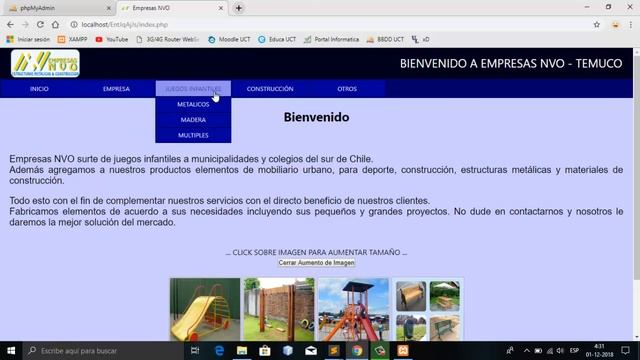Screen dimensions: 640x360
Task: Open the Mail app from taskbar
Action: (311, 351)
